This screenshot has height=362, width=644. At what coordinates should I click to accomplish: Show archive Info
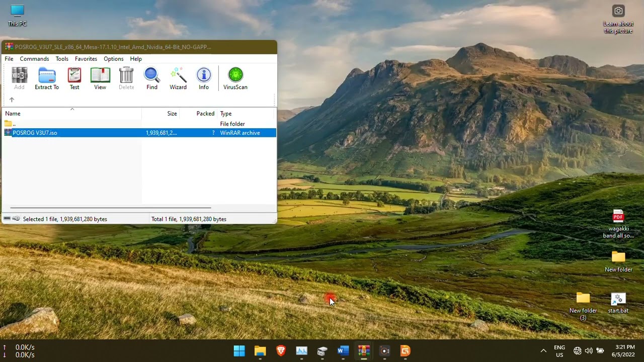coord(204,79)
